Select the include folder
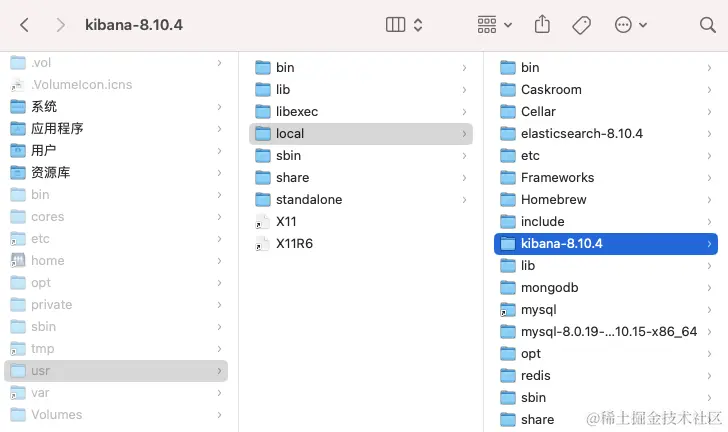This screenshot has width=728, height=432. [606, 222]
